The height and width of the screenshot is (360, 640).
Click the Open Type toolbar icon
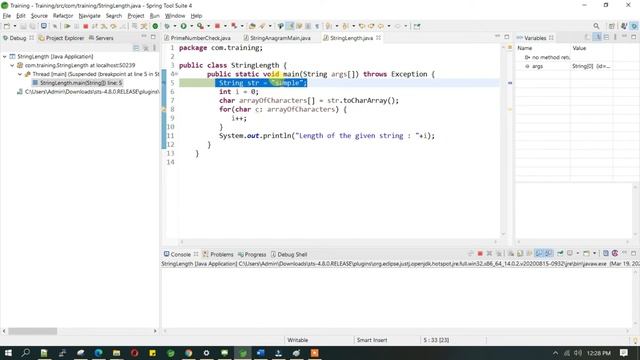(252, 26)
